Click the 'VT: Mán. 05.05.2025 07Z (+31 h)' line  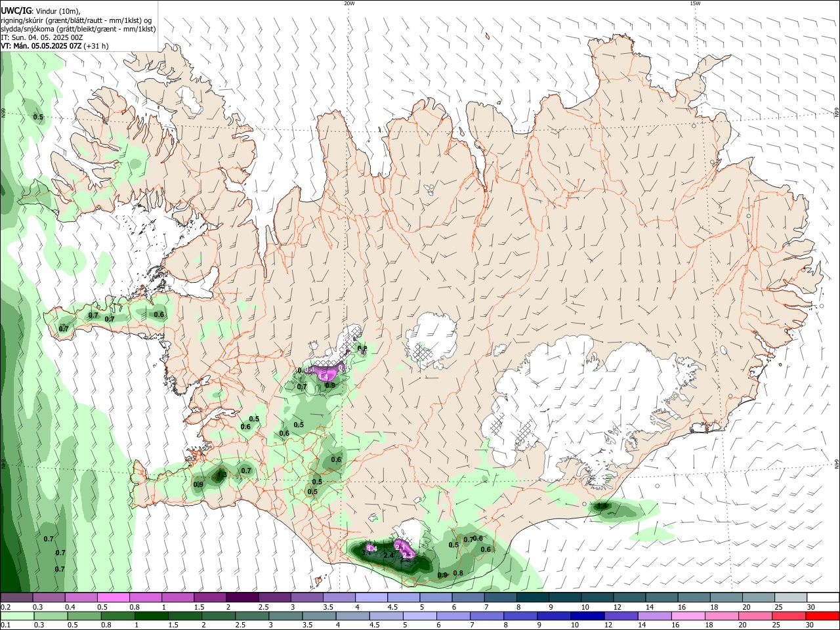[54, 46]
